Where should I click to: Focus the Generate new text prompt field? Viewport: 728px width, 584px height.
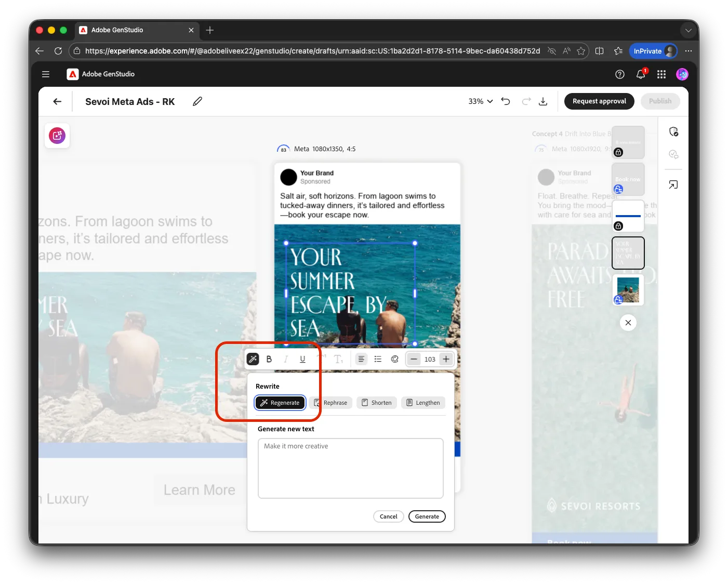[x=351, y=468]
